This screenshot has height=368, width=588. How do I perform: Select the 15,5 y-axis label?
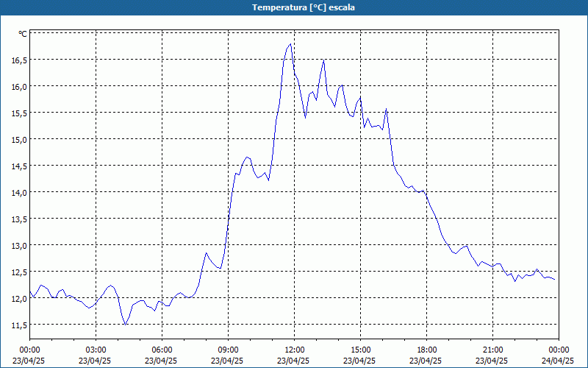tap(19, 113)
